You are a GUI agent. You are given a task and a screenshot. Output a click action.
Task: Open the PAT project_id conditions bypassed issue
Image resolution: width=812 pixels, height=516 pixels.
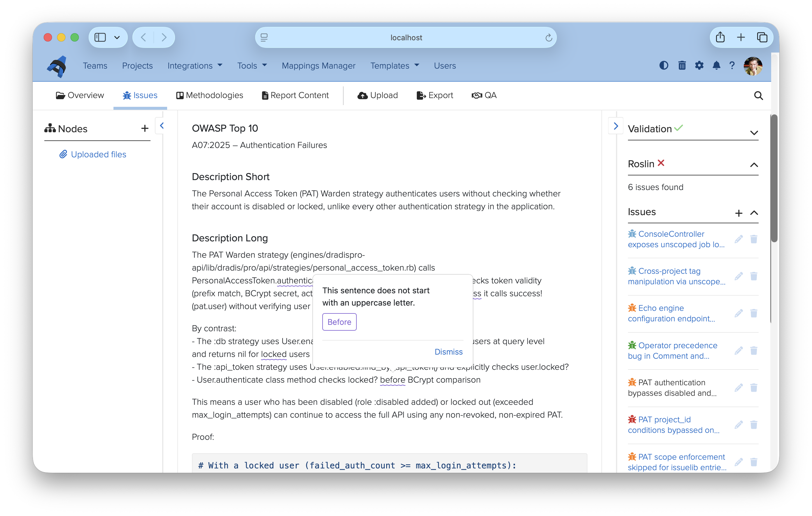[x=674, y=425]
